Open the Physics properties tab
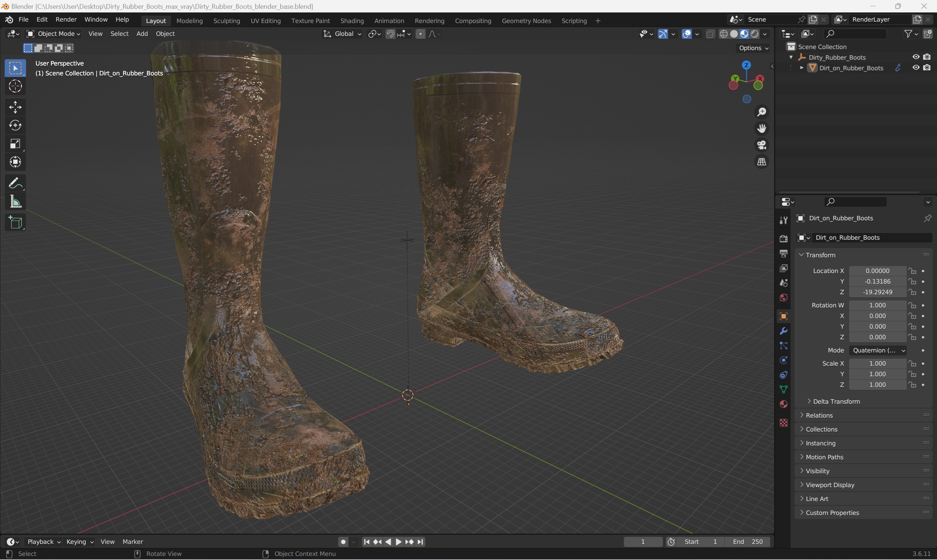 (783, 361)
